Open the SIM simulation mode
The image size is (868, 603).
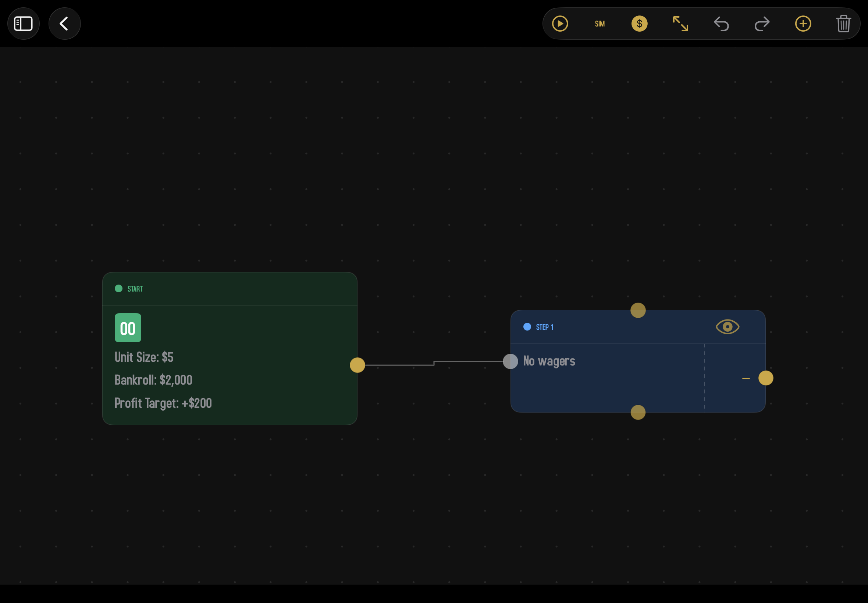[x=600, y=24]
